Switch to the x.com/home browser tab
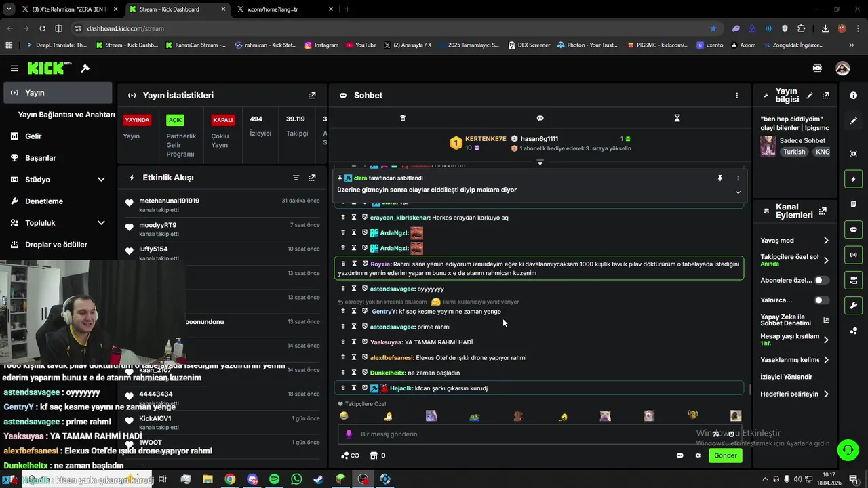The image size is (868, 488). click(x=283, y=9)
